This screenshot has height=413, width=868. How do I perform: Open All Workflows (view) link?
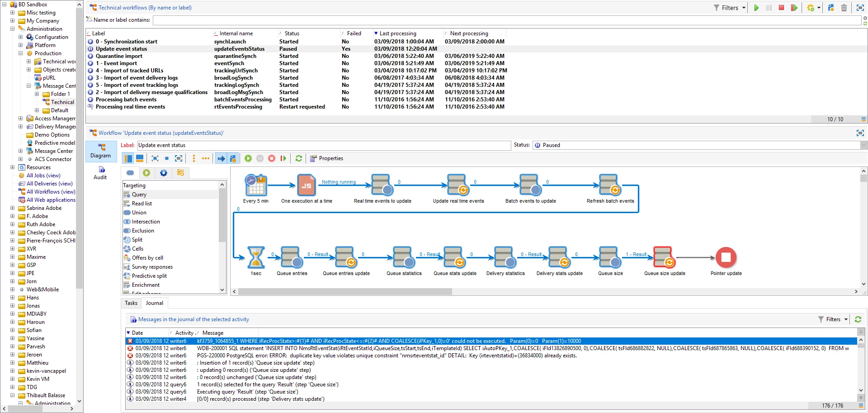point(51,192)
